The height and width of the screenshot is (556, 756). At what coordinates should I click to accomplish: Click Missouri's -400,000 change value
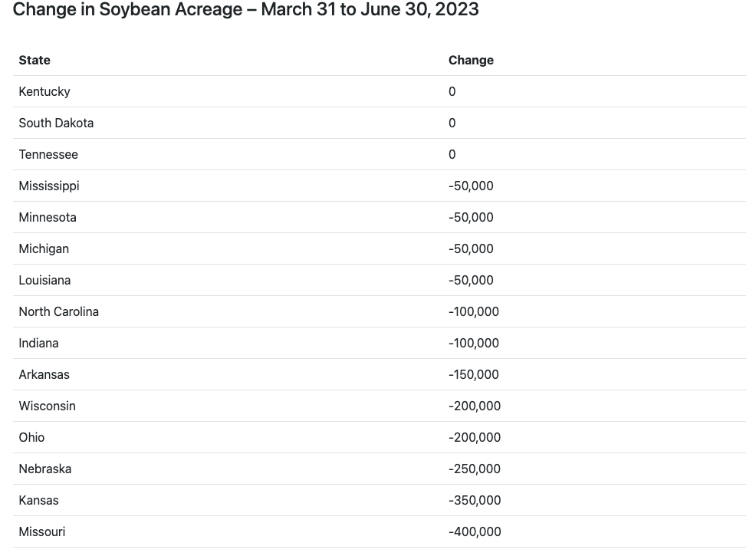[x=475, y=531]
